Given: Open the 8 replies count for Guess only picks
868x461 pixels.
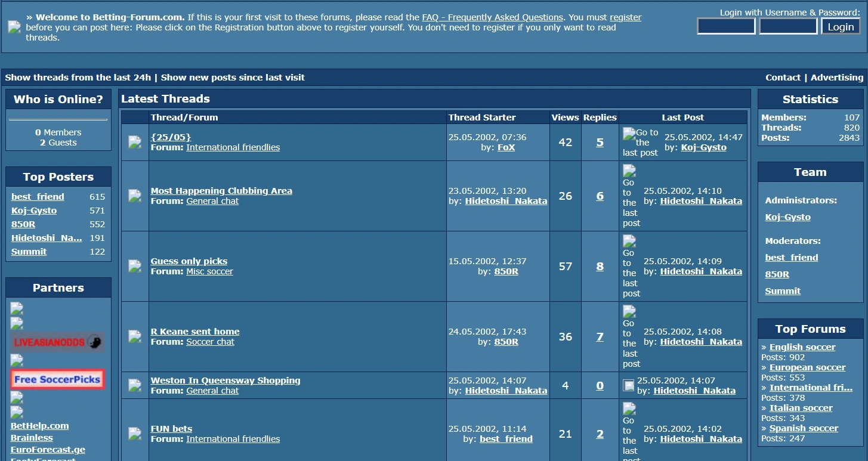Looking at the screenshot, I should click(x=600, y=267).
